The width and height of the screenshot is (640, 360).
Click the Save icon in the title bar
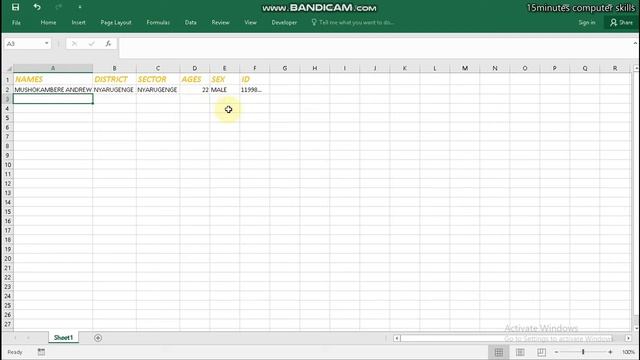coord(16,7)
